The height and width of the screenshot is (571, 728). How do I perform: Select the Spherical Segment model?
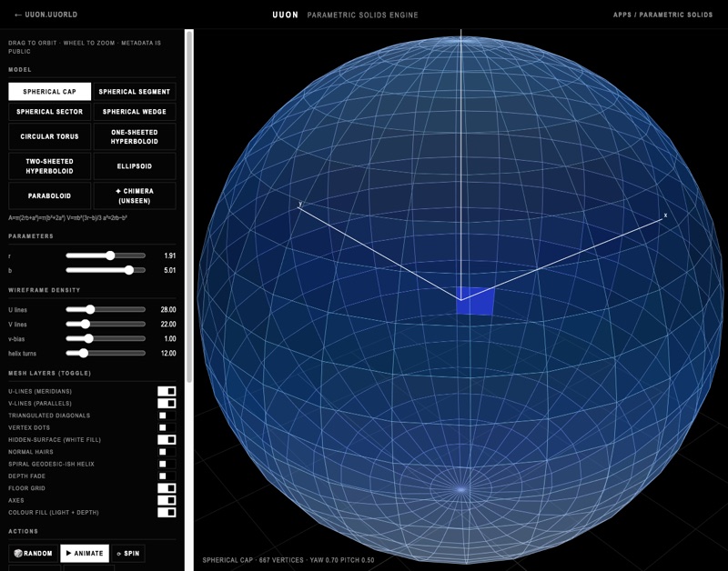click(x=135, y=92)
